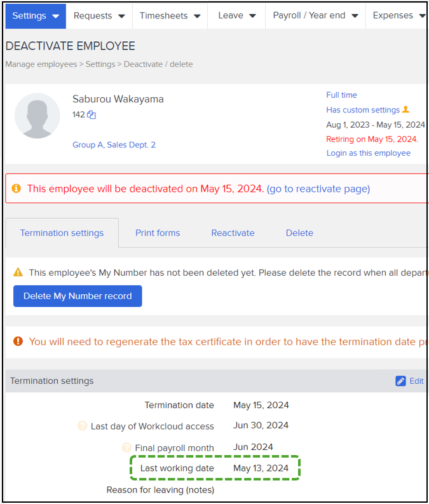This screenshot has width=429, height=504.
Task: Open the Delete tab
Action: point(299,233)
